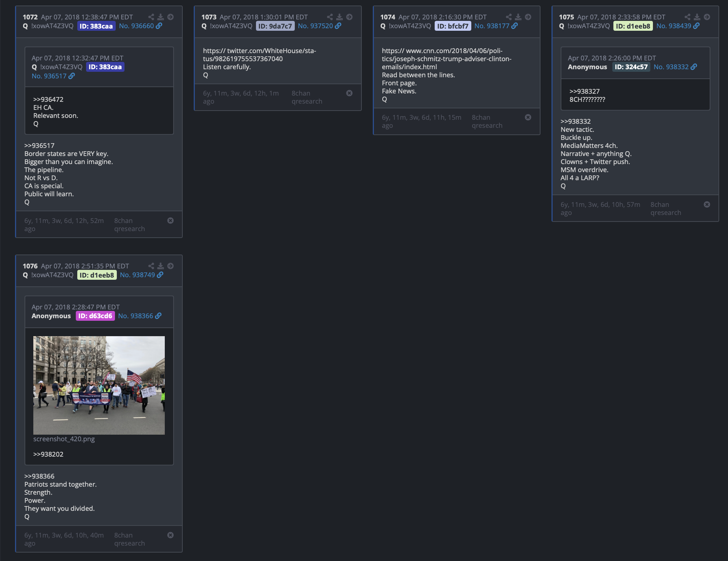This screenshot has width=728, height=561.
Task: Click the 'Read between the lines.' line
Action: tap(418, 75)
